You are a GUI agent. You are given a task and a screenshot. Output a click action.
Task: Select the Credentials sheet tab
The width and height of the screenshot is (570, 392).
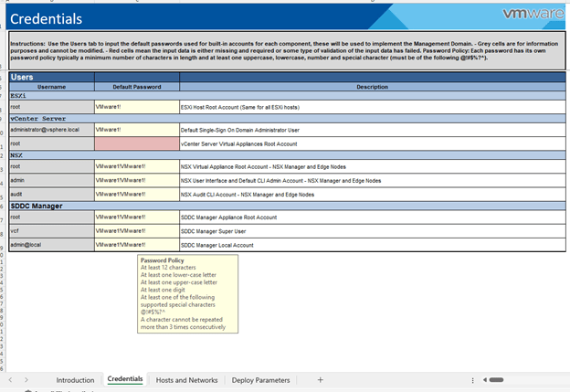pos(125,379)
